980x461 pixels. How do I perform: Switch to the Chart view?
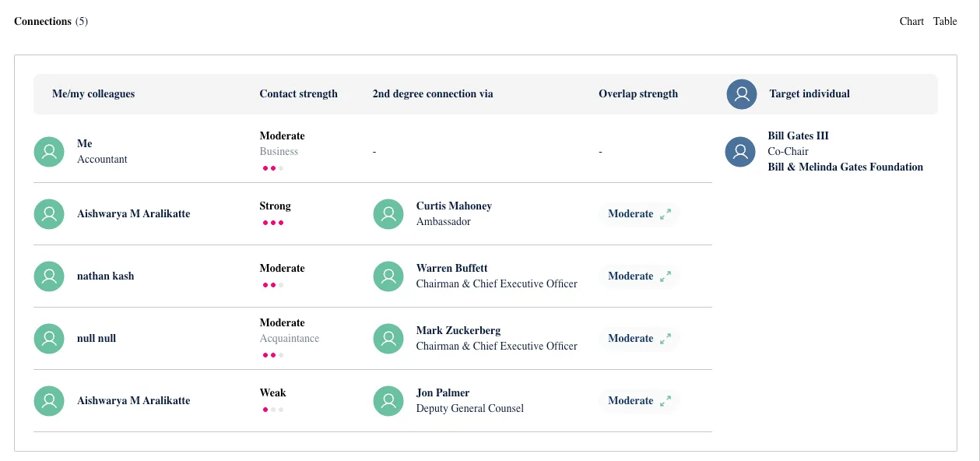tap(912, 22)
